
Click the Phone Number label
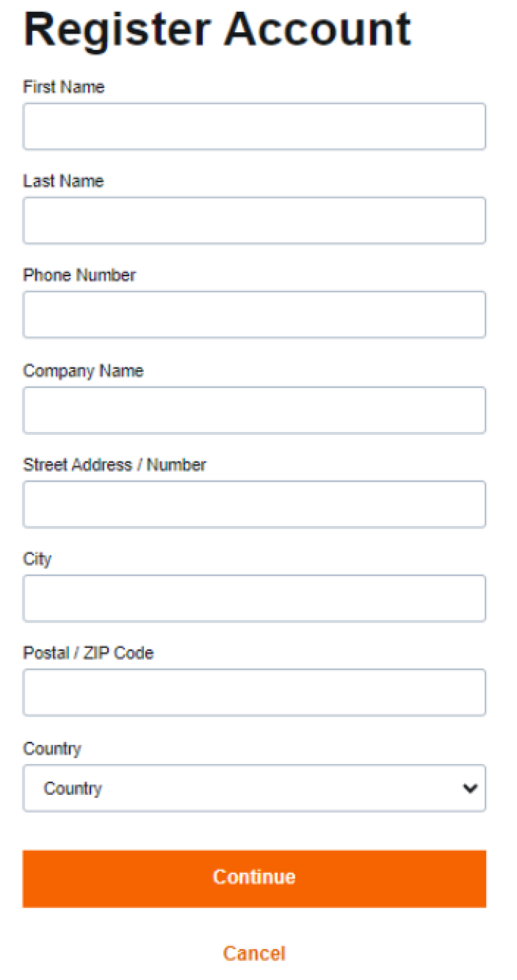click(80, 275)
